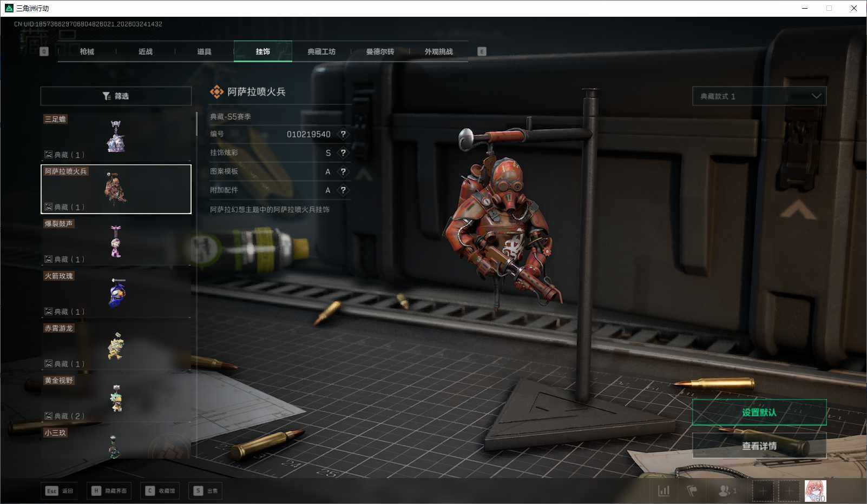The image size is (867, 504).
Task: Select the 火箭玫瑰 charm thumbnail
Action: coord(116,294)
